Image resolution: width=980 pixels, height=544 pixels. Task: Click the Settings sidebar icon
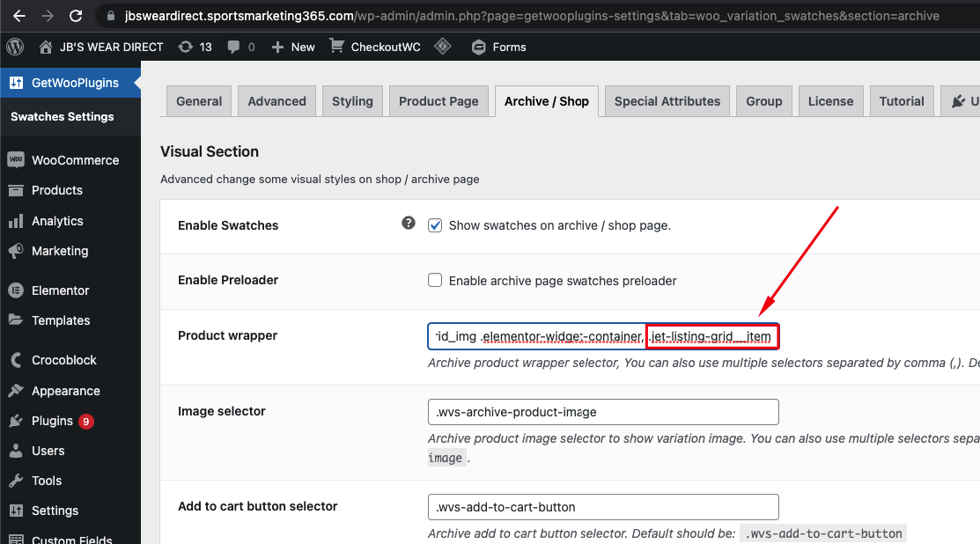(16, 511)
